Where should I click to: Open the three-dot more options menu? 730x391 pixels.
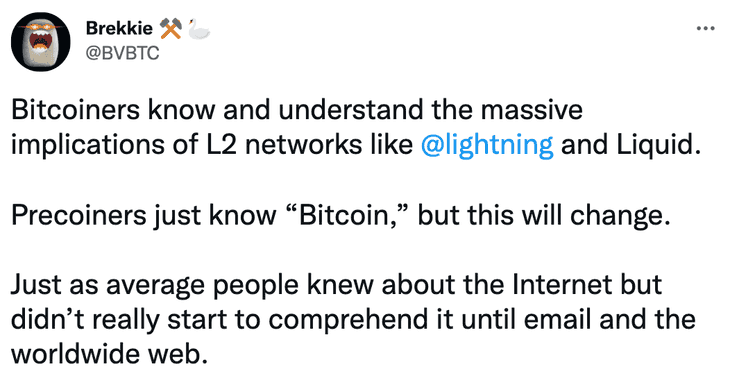705,28
